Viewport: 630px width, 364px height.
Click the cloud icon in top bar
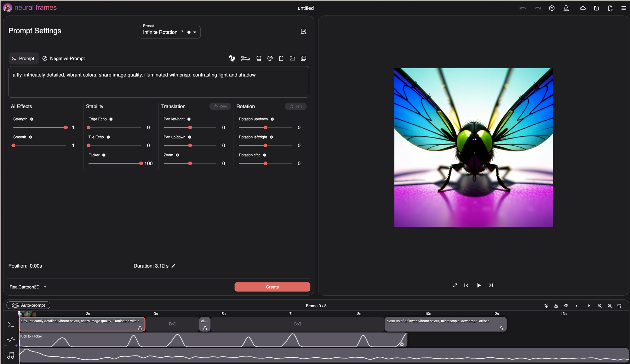pos(583,8)
